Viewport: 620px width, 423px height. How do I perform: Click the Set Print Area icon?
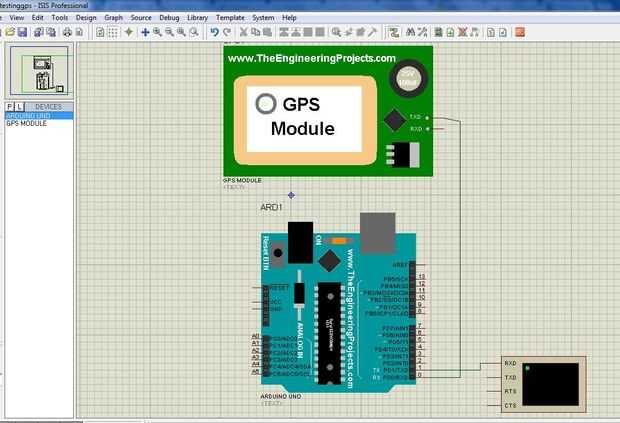click(x=79, y=32)
